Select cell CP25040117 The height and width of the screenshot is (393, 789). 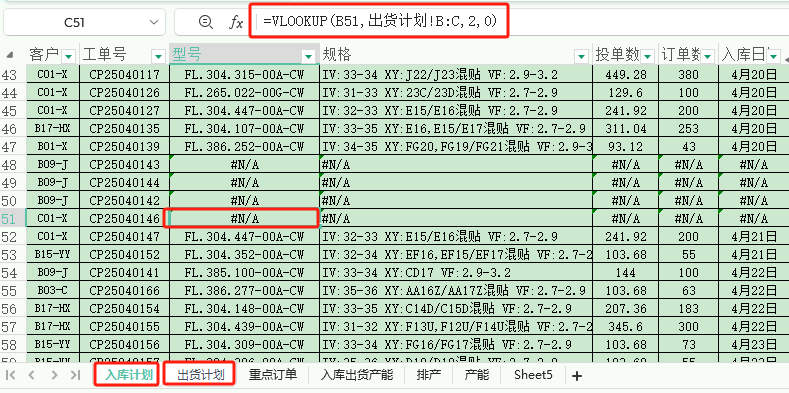click(124, 75)
